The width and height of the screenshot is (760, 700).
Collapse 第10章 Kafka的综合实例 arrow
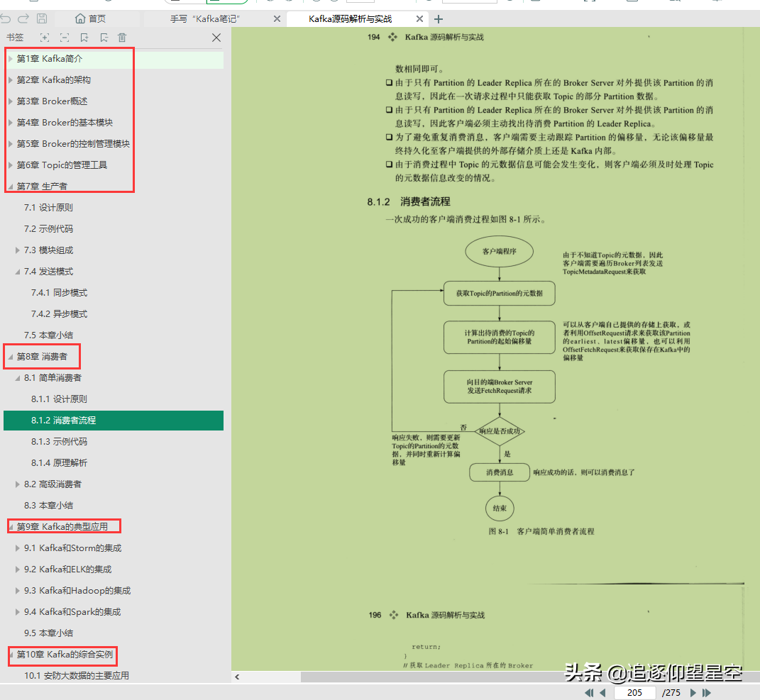point(11,655)
